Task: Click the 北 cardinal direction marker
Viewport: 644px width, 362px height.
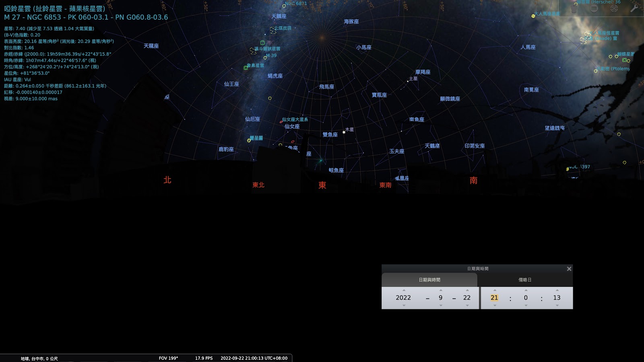Action: coord(167,180)
